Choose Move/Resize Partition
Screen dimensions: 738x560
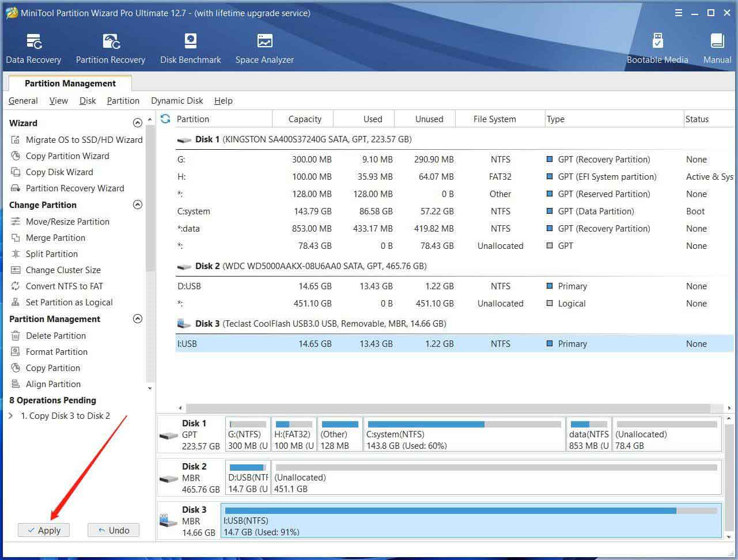[x=60, y=221]
